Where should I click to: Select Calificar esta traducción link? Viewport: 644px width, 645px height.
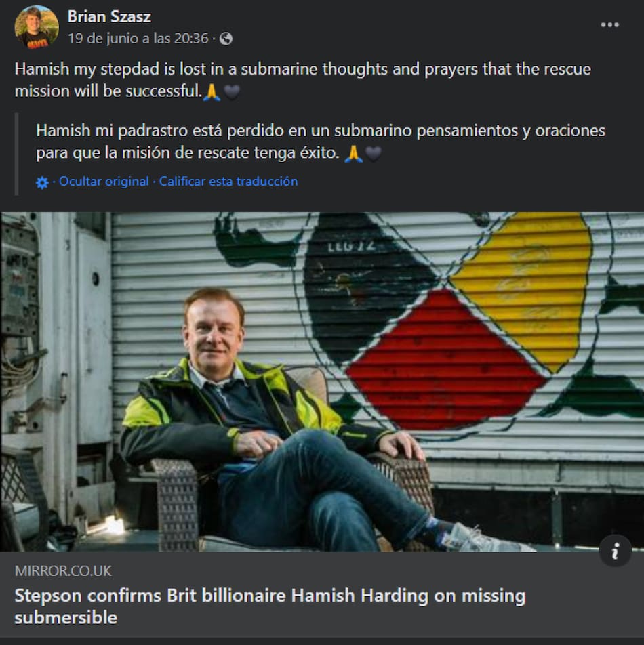228,182
